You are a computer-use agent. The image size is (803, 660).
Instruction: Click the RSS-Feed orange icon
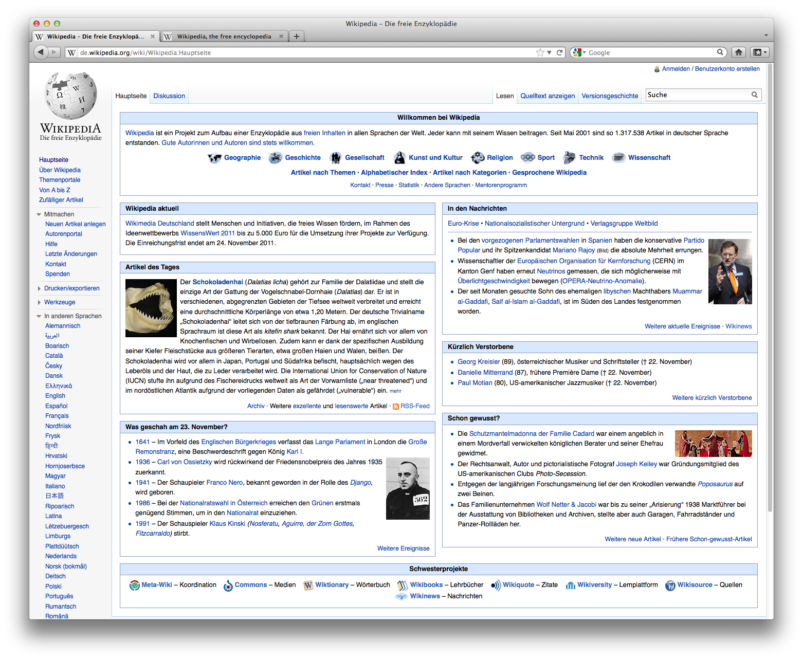point(395,406)
